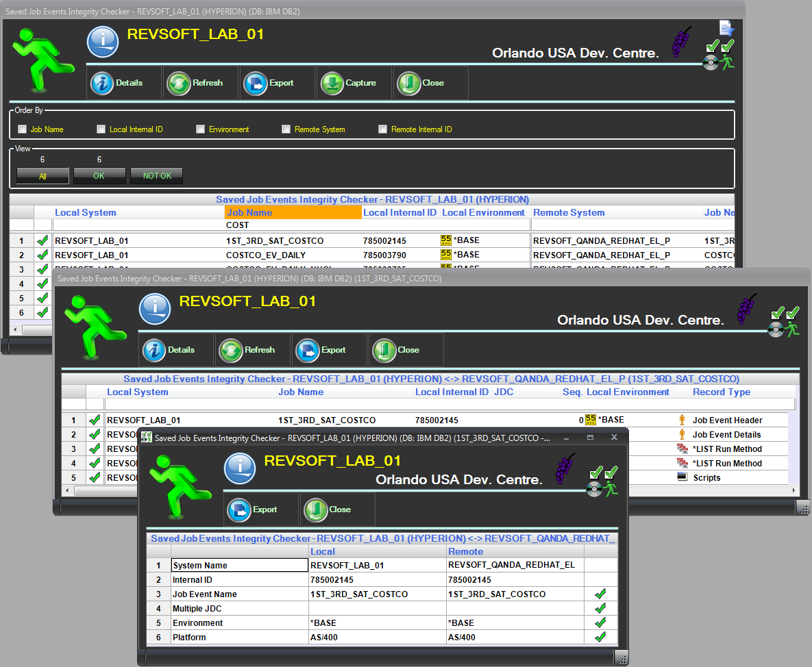Select the Job Event Header row
Viewport: 812px width, 667px height.
tap(726, 420)
